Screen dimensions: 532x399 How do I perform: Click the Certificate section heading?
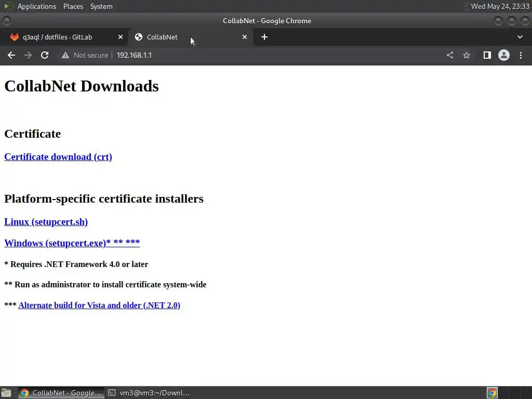tap(33, 134)
